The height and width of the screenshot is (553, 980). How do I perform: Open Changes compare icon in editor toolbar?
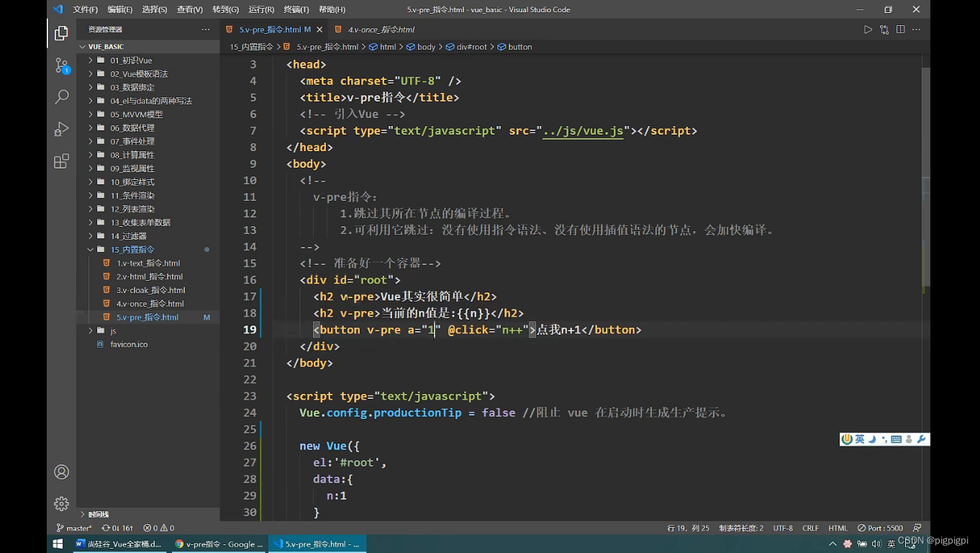pos(884,30)
